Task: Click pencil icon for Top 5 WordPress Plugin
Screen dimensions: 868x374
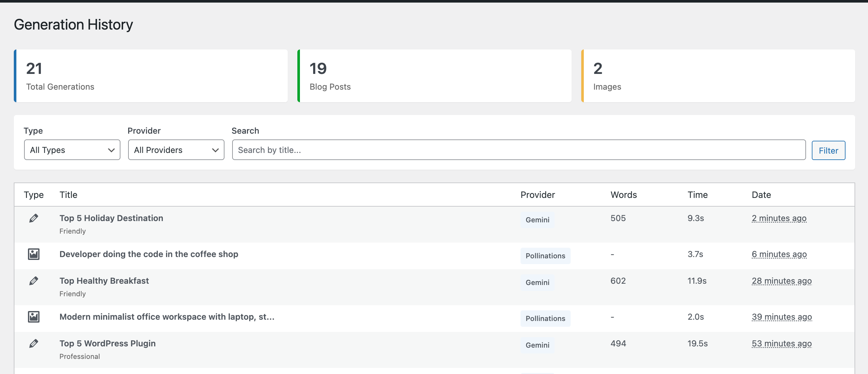Action: pyautogui.click(x=33, y=343)
